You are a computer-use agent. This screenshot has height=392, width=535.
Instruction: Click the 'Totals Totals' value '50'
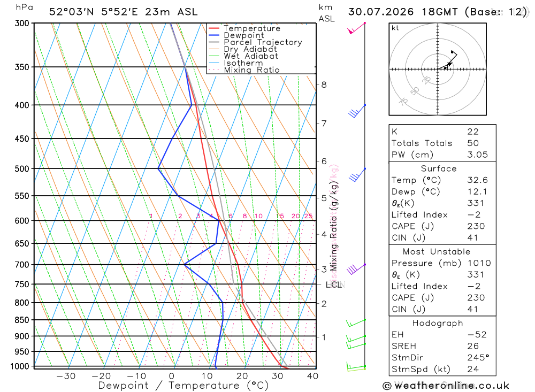473,143
